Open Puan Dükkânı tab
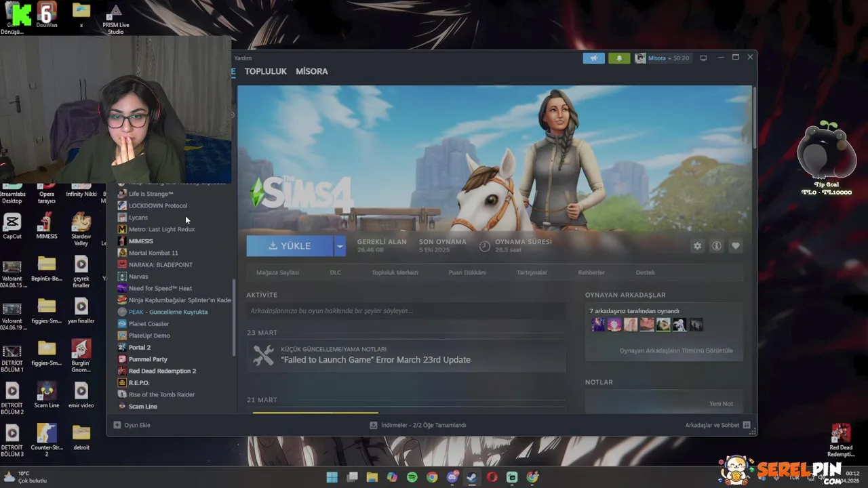Image resolution: width=868 pixels, height=488 pixels. [467, 272]
